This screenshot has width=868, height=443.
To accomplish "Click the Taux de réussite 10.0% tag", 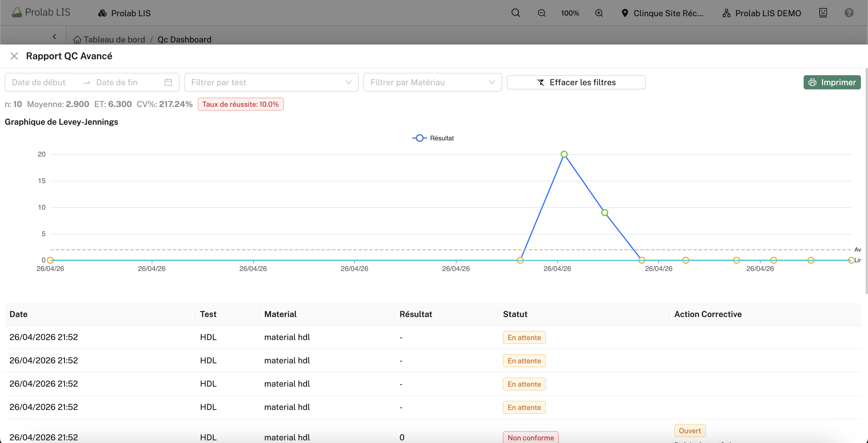I will [x=241, y=104].
